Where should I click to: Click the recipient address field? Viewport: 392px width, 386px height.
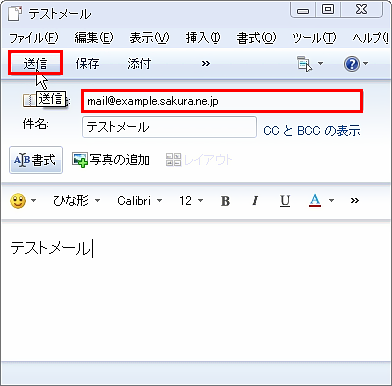(x=222, y=101)
